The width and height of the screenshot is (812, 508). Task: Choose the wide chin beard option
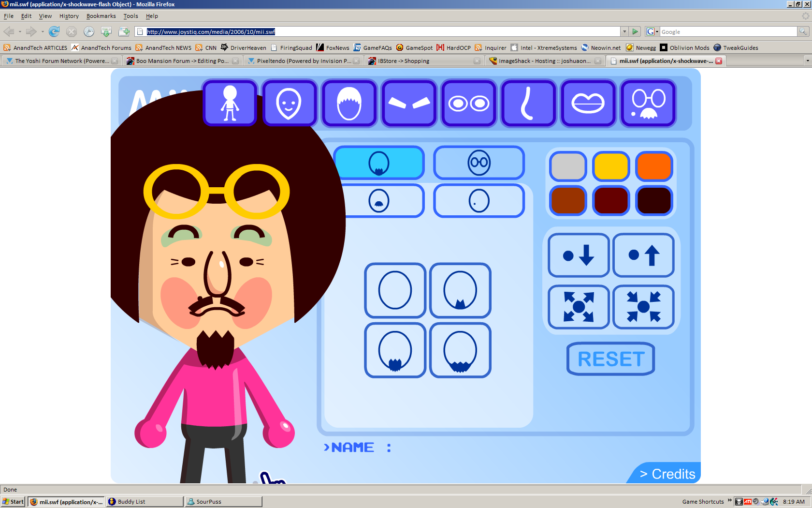pyautogui.click(x=395, y=350)
